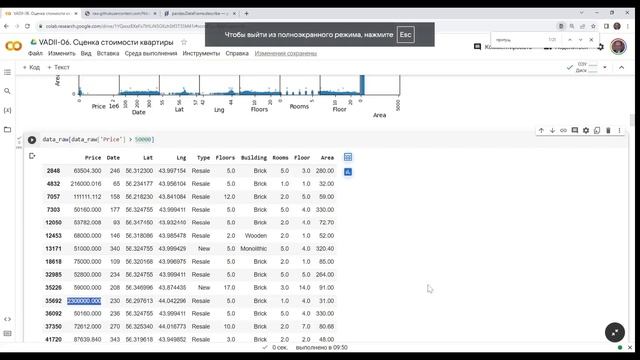Open a new browser tab
Image resolution: width=640 pixels, height=360 pixels.
(247, 13)
